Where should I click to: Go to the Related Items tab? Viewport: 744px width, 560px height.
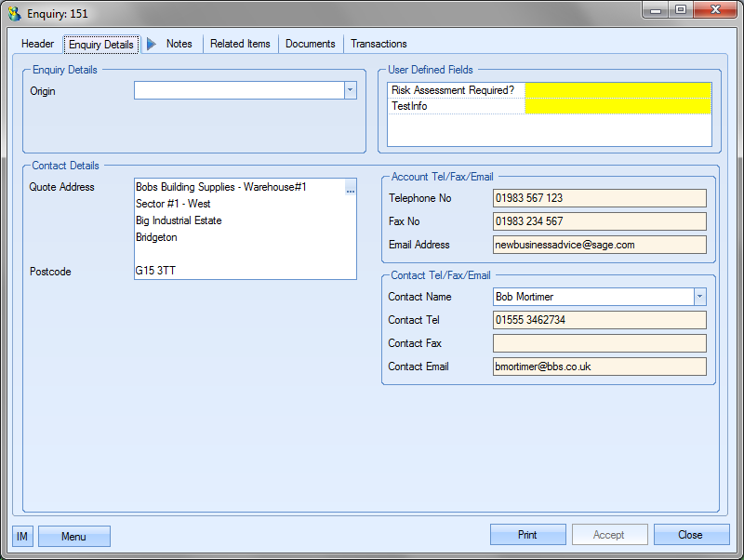click(x=240, y=44)
